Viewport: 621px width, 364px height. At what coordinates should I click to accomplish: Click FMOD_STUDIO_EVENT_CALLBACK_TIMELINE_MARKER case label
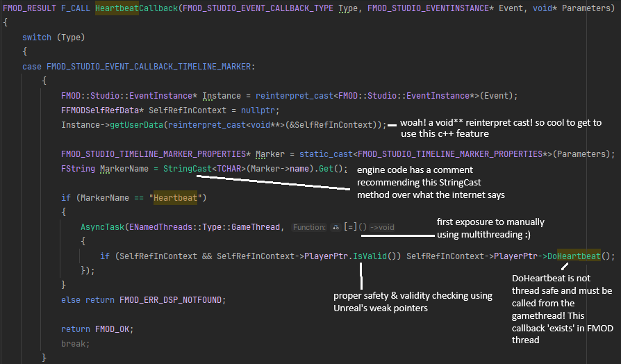tap(149, 67)
